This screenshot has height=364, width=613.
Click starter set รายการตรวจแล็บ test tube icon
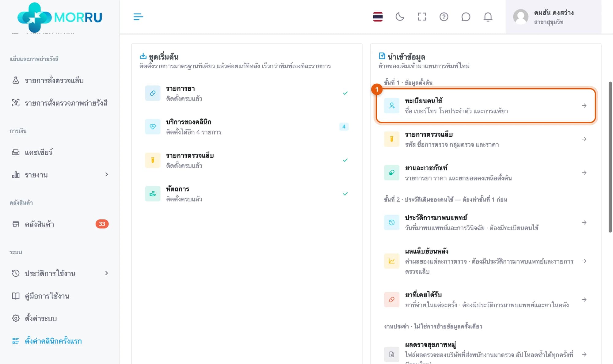tap(153, 160)
